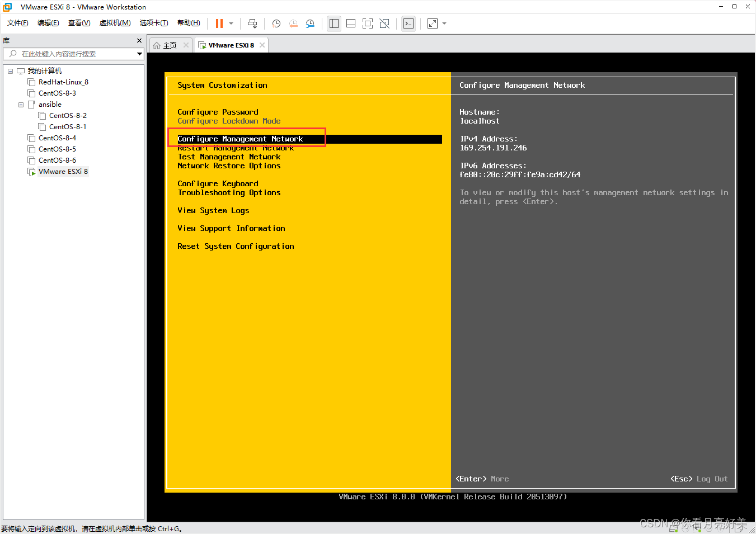This screenshot has width=756, height=534.
Task: Select Network Restore Options entry
Action: (229, 166)
